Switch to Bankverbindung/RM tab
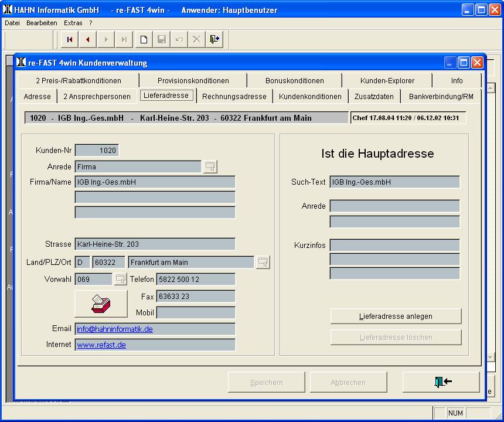 pos(441,97)
